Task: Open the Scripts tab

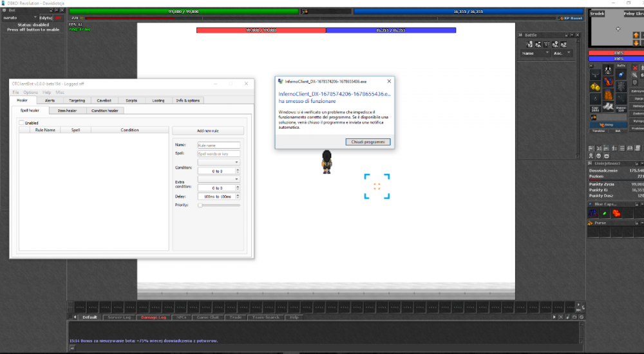Action: point(131,100)
